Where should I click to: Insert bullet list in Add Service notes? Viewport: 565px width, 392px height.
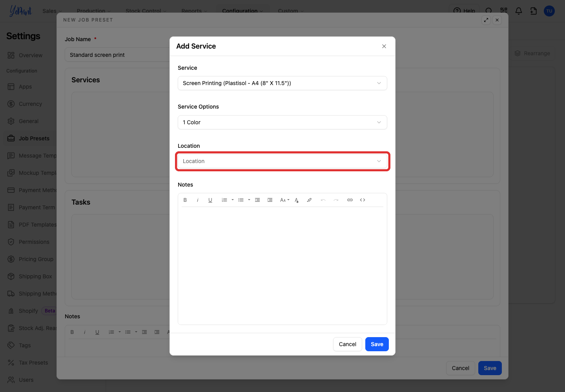pyautogui.click(x=241, y=200)
